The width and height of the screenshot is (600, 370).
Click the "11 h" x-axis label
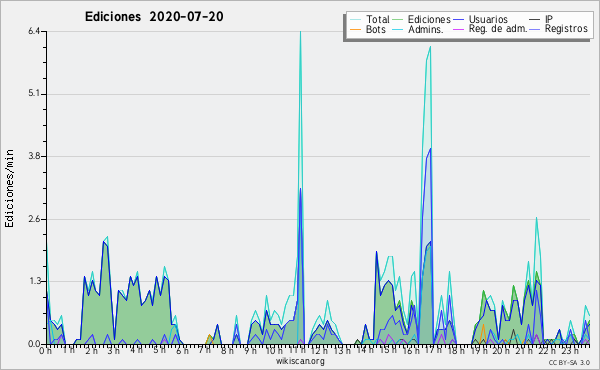point(296,350)
